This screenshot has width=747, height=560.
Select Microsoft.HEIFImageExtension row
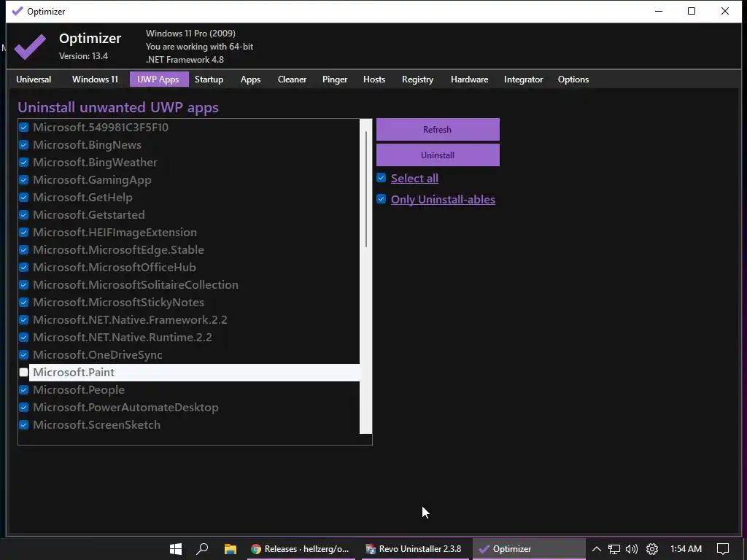click(189, 233)
